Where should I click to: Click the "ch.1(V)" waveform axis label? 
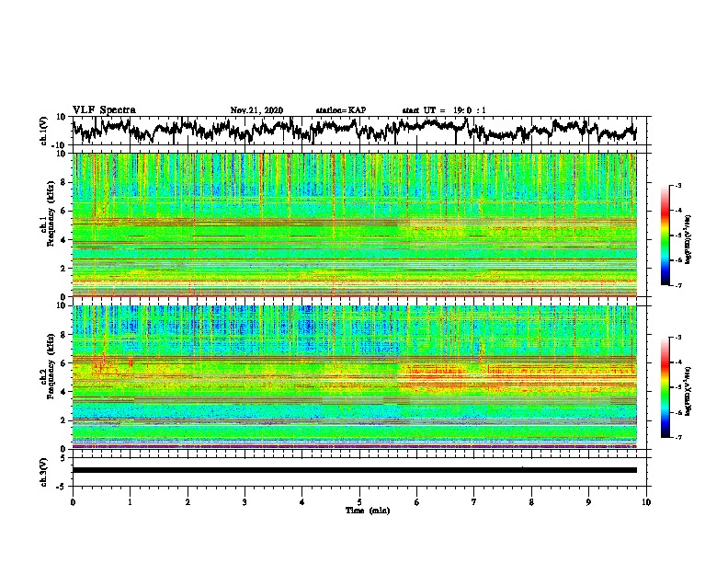point(44,131)
